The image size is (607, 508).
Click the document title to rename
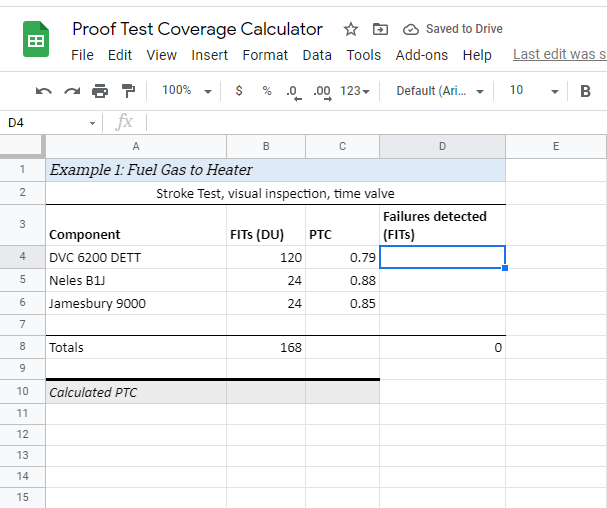[x=197, y=29]
